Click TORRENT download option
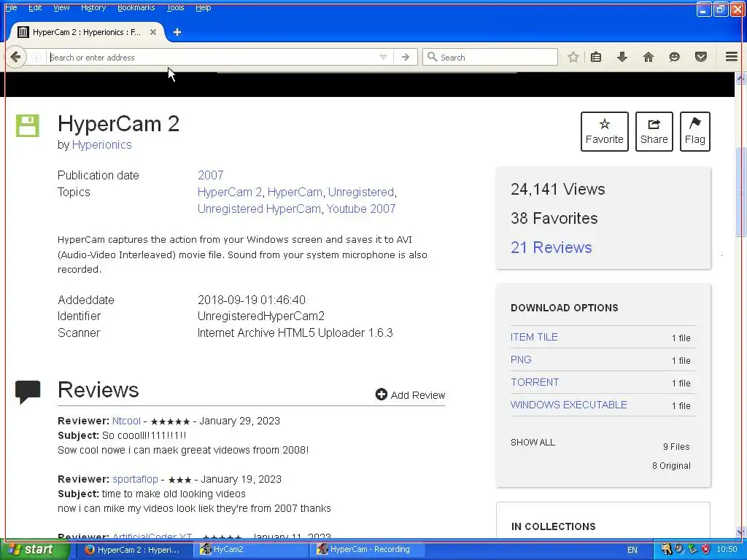Viewport: 747px width, 560px height. (x=535, y=382)
